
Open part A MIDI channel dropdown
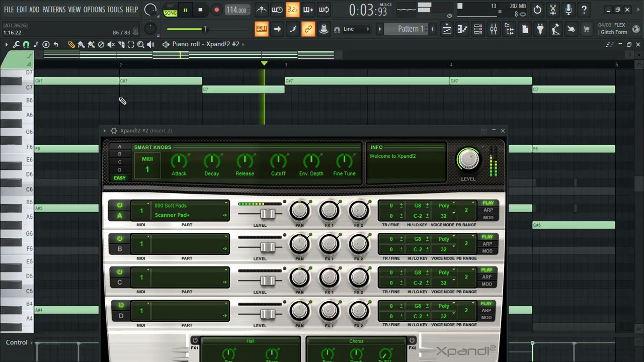(141, 210)
